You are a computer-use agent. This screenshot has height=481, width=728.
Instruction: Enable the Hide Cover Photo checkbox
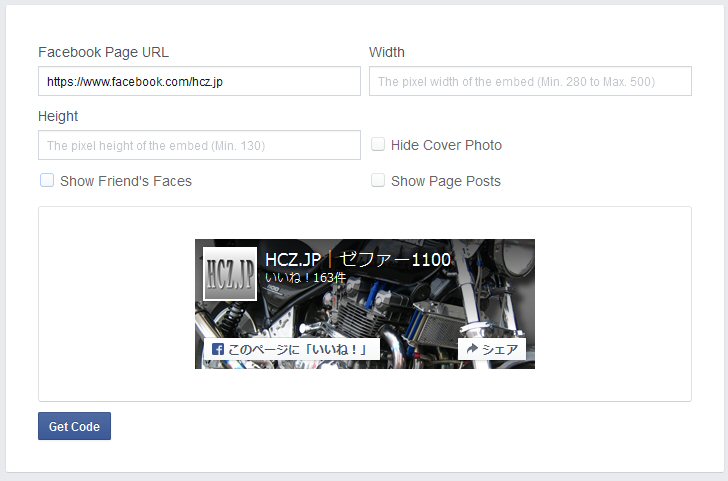click(x=378, y=144)
